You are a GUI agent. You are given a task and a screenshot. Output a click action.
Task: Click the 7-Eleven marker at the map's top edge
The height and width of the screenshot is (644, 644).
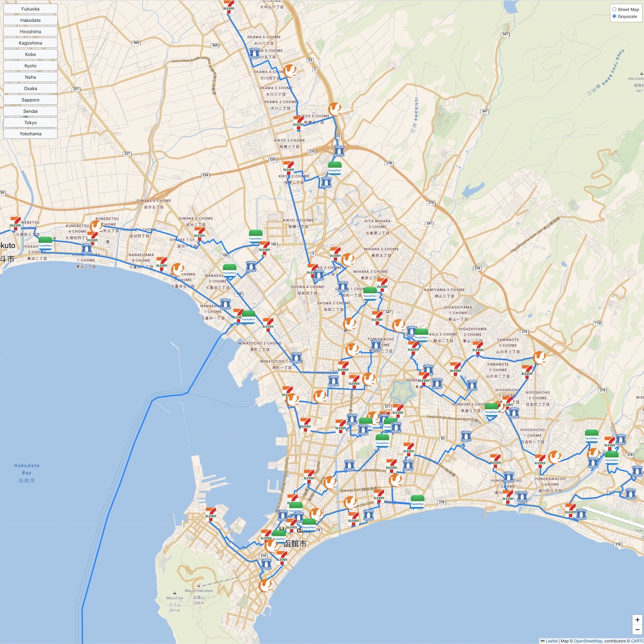[x=229, y=5]
